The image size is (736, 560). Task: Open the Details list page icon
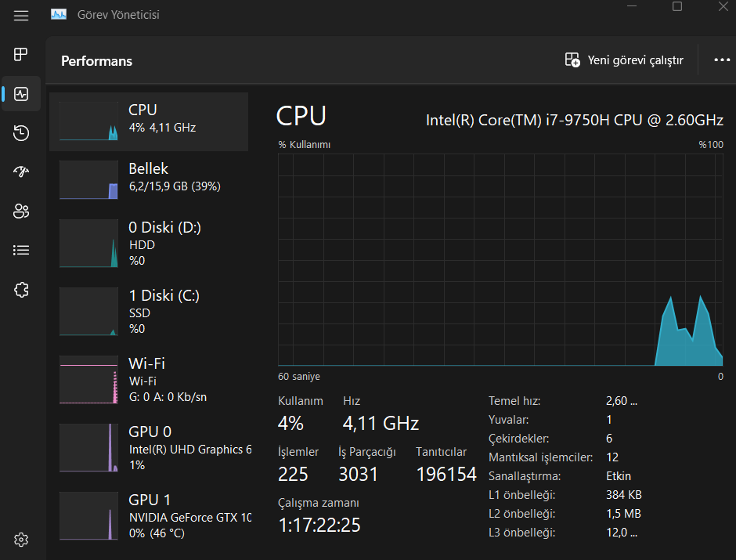click(x=21, y=250)
